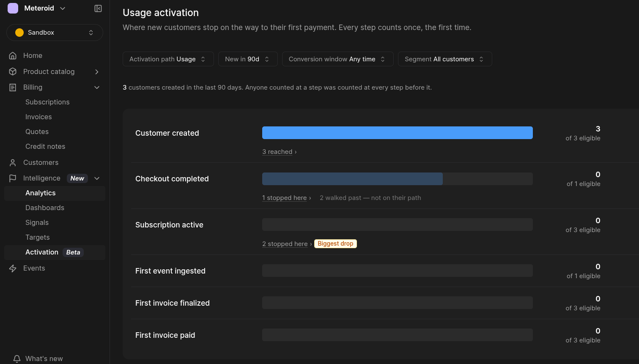Click the Beta badge beside Activation
The image size is (639, 364).
(73, 252)
